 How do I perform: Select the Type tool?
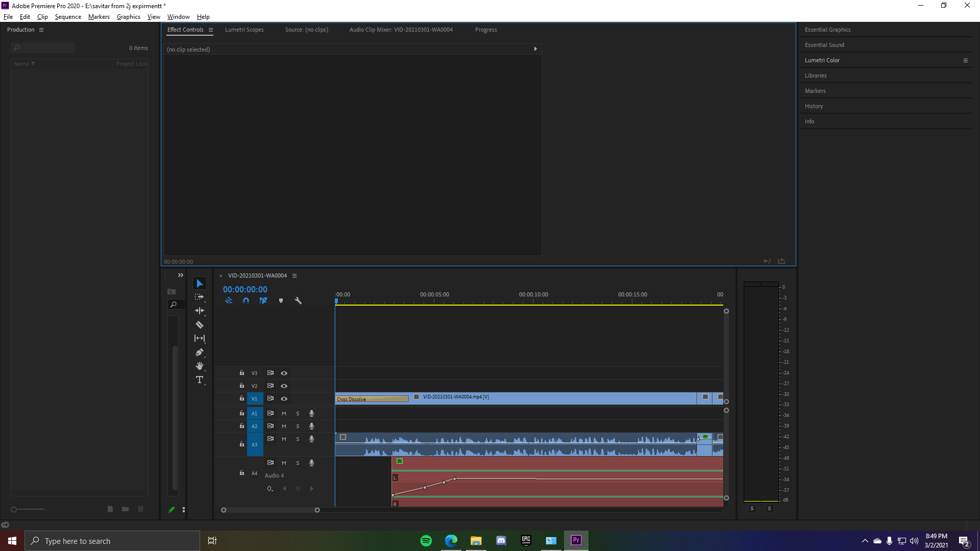point(199,380)
